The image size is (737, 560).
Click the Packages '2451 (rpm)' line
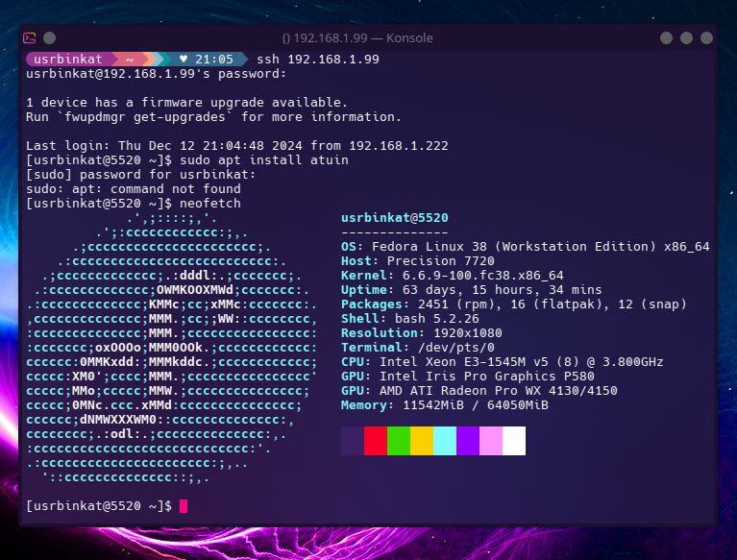[514, 304]
